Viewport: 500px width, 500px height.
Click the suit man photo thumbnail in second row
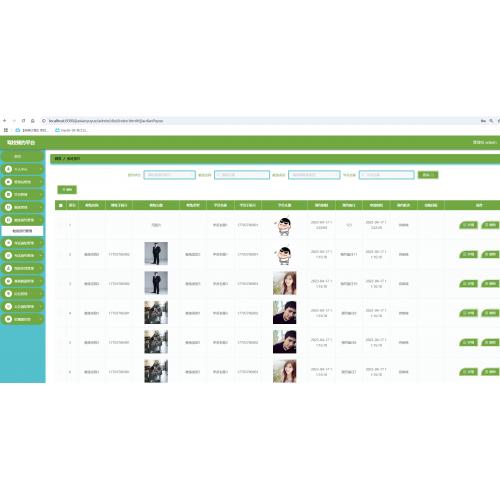156,254
